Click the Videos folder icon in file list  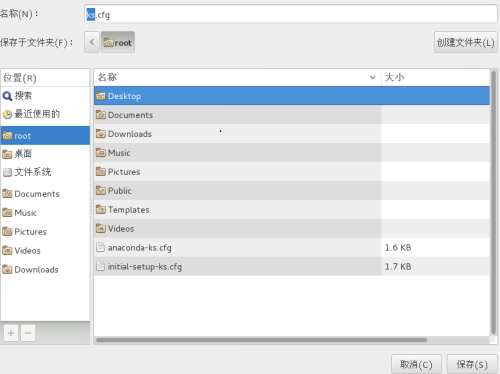click(x=101, y=229)
